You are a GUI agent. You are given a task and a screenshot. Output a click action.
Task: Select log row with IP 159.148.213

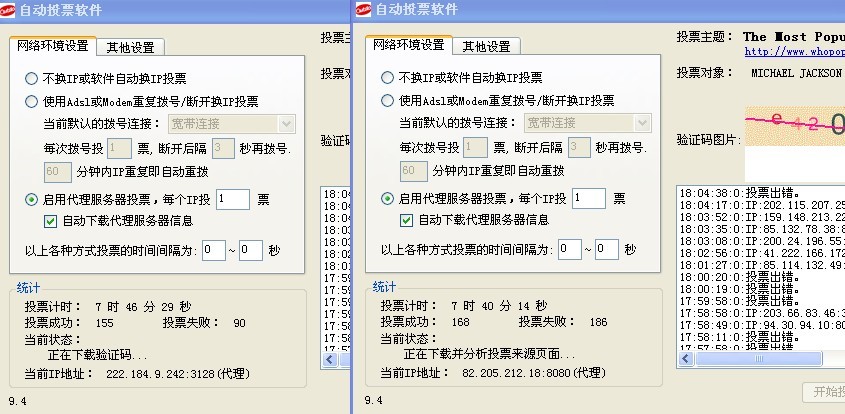tap(762, 217)
